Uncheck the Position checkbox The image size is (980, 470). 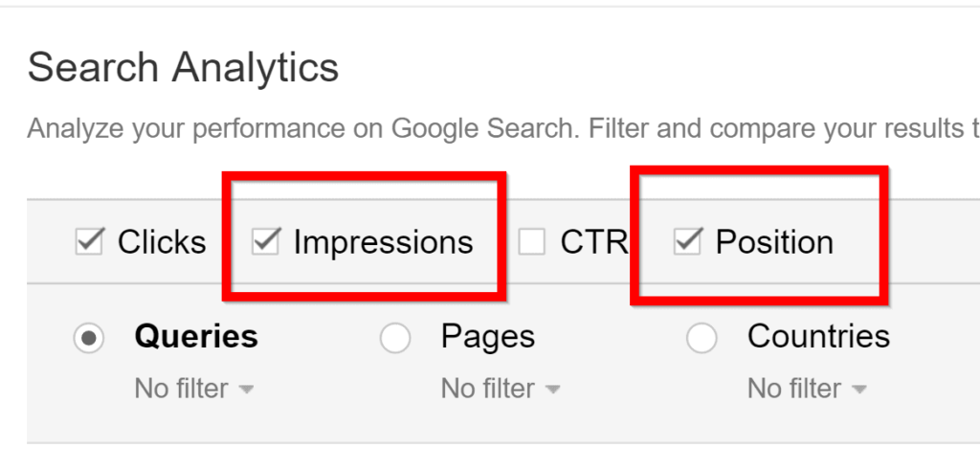(686, 242)
